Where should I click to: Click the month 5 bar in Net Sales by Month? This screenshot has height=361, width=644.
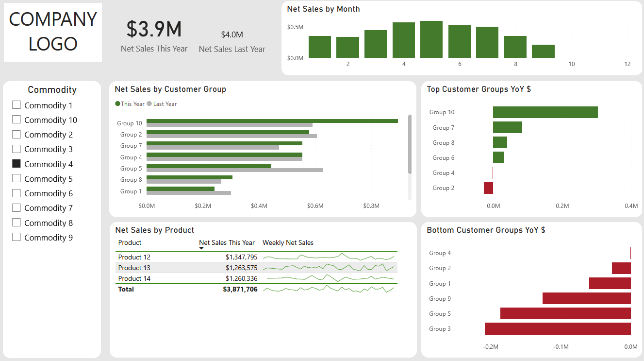431,39
